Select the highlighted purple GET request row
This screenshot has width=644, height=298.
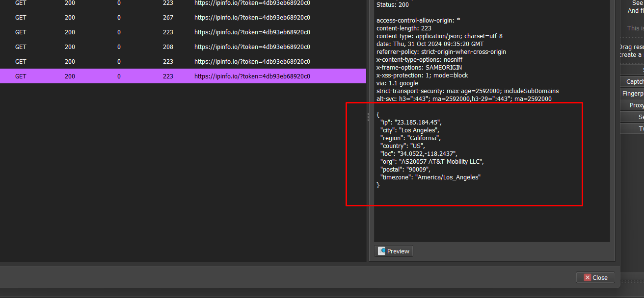(183, 76)
